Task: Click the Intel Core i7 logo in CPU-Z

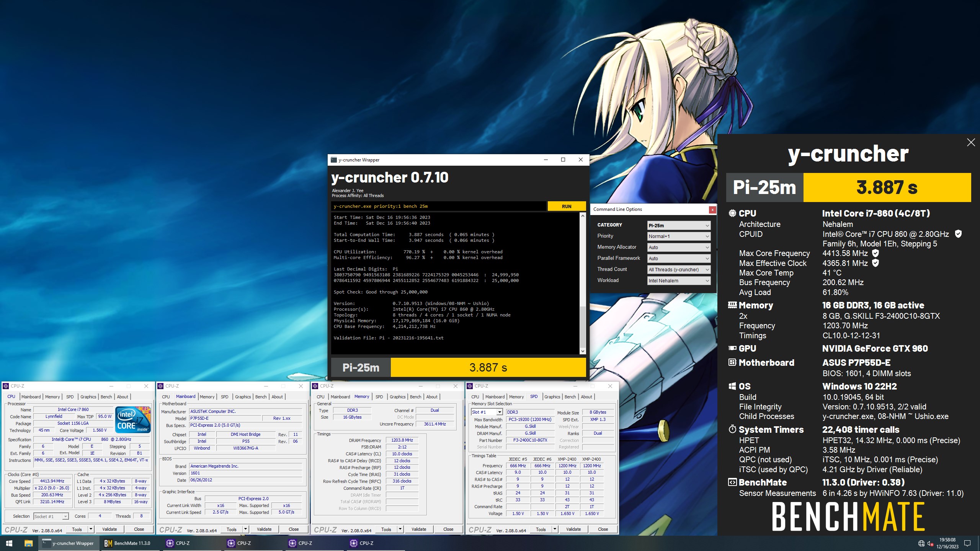Action: coord(133,420)
